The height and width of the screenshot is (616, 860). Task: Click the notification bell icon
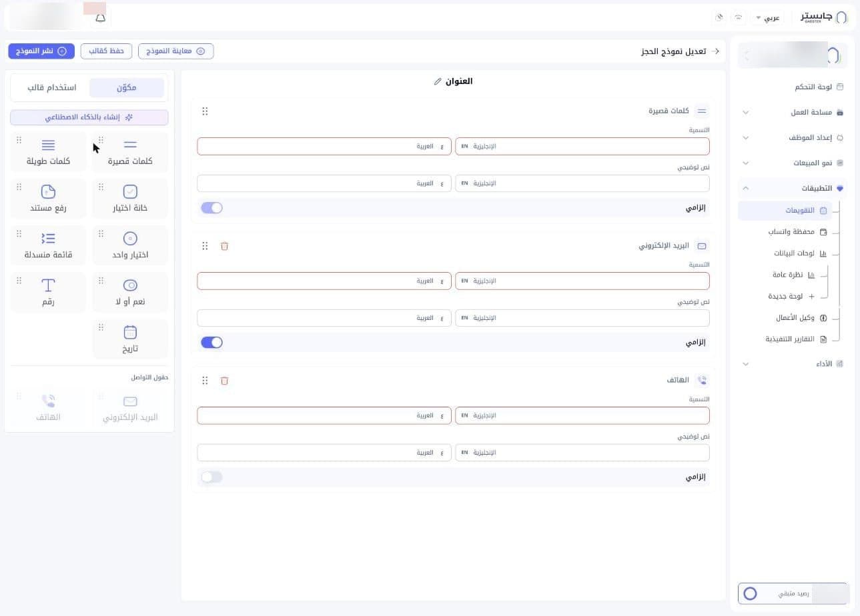pos(101,18)
